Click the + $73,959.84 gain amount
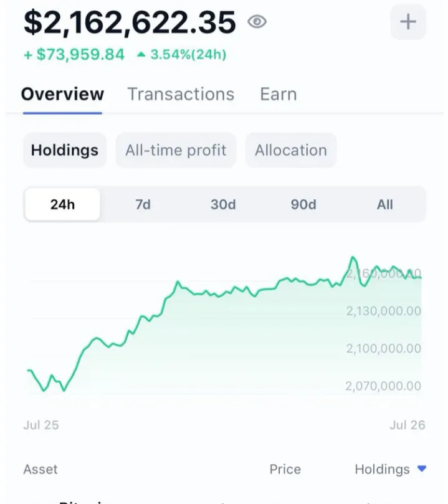This screenshot has height=504, width=448. 74,55
